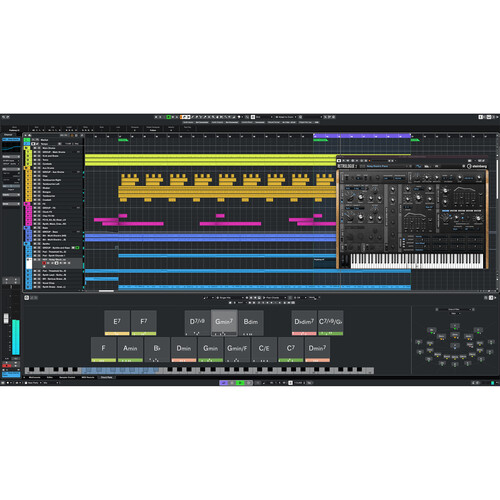This screenshot has height=500, width=500.
Task: Trigger the Amin chord pad
Action: click(x=130, y=349)
